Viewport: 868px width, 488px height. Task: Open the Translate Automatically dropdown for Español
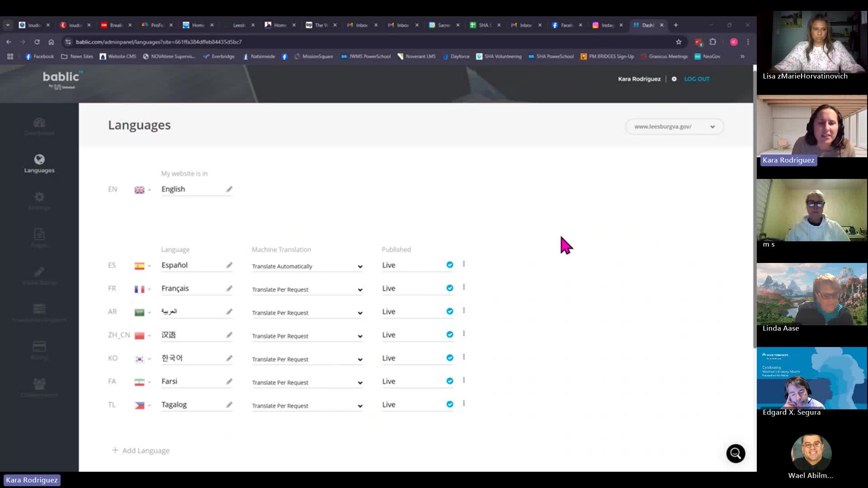307,267
